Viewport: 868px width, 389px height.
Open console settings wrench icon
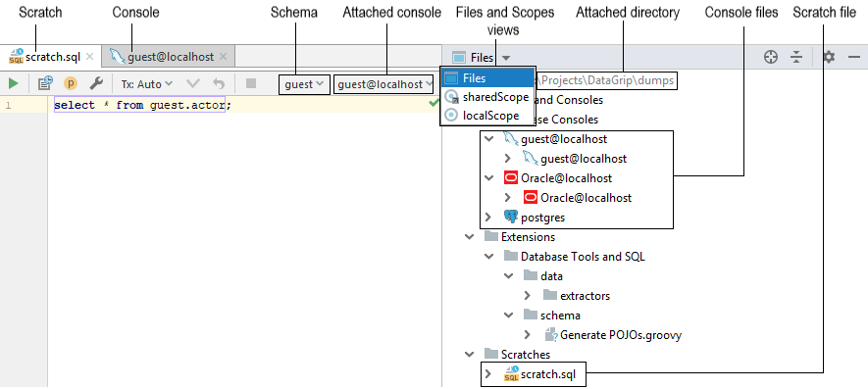click(96, 84)
